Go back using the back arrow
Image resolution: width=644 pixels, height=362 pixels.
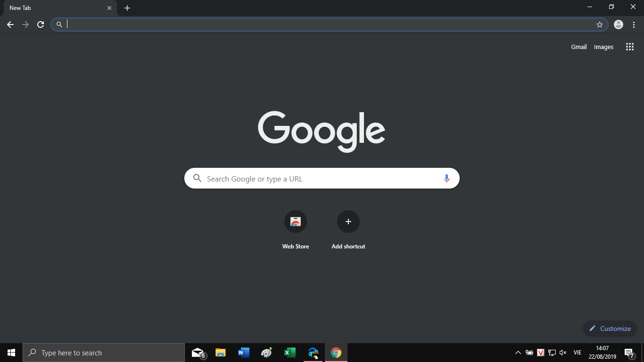[10, 25]
